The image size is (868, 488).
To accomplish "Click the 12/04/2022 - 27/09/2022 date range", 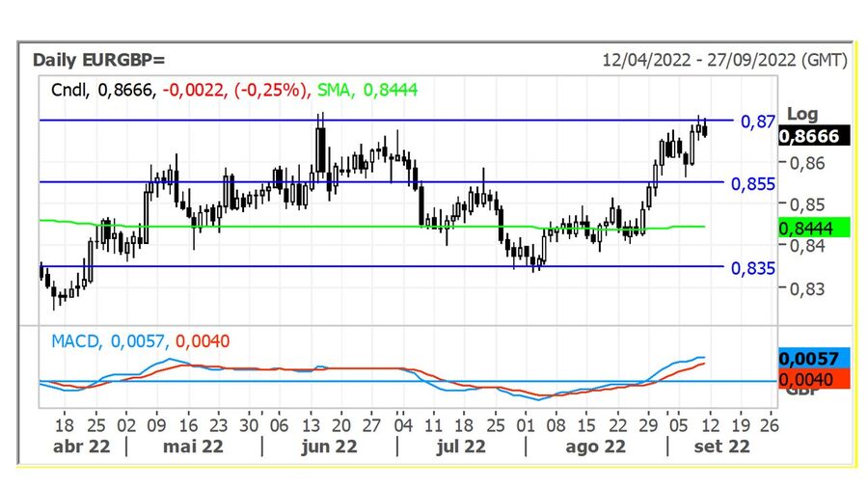I will 723,60.
